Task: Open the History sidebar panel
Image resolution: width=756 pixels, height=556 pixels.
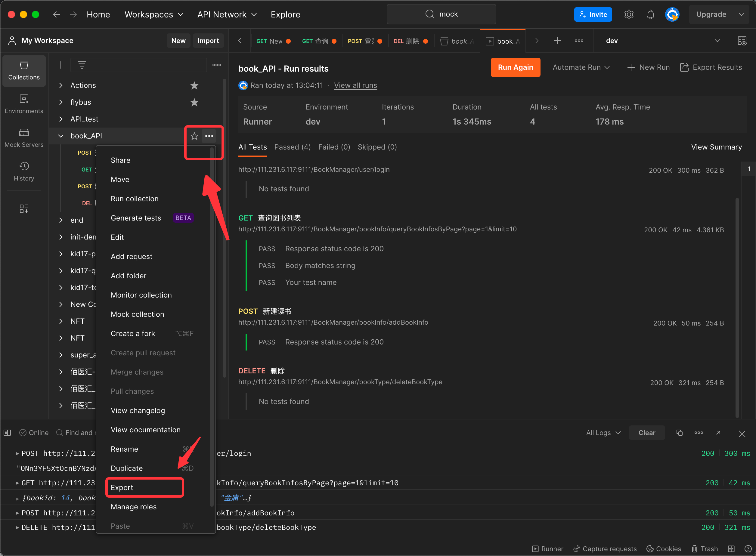Action: coord(24,172)
